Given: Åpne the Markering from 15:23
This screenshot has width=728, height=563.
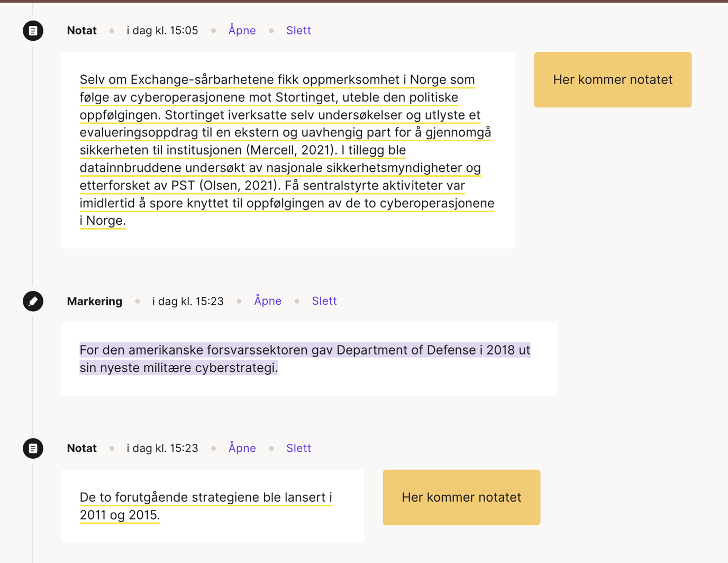Looking at the screenshot, I should coord(267,301).
